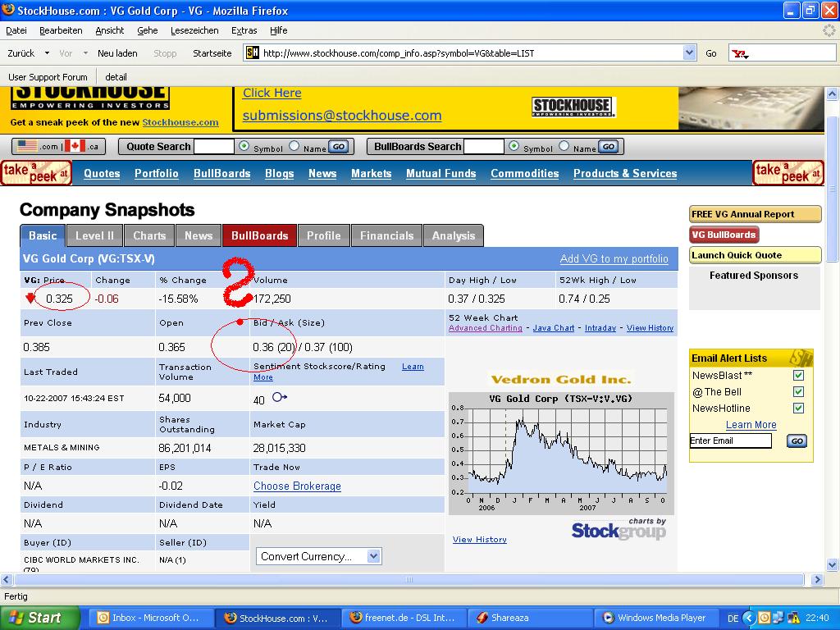
Task: Open the User Support Forum bookmark
Action: coord(48,77)
